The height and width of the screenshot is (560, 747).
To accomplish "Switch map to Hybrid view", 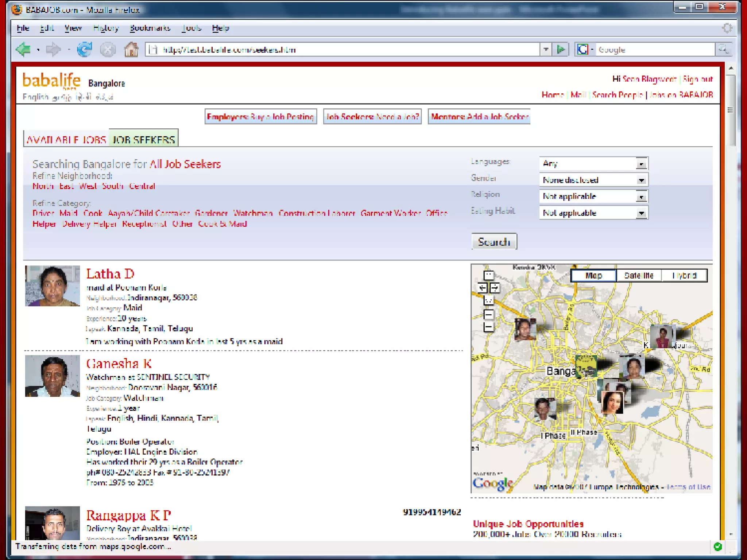I will click(x=684, y=276).
